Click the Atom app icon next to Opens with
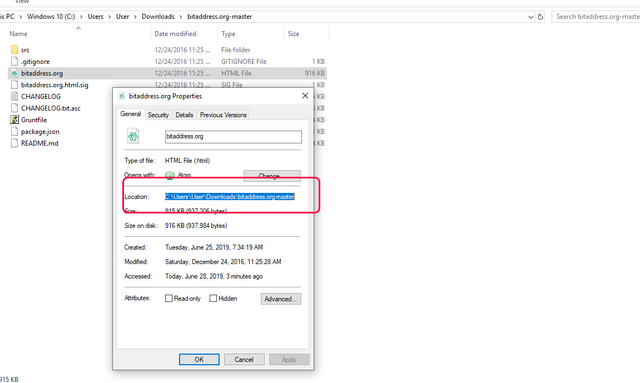 pos(170,176)
